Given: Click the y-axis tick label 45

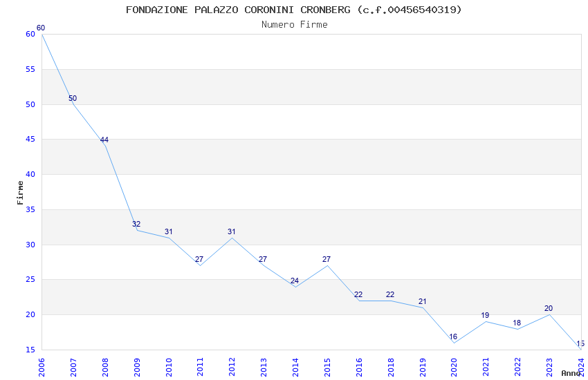Looking at the screenshot, I should (x=30, y=140).
